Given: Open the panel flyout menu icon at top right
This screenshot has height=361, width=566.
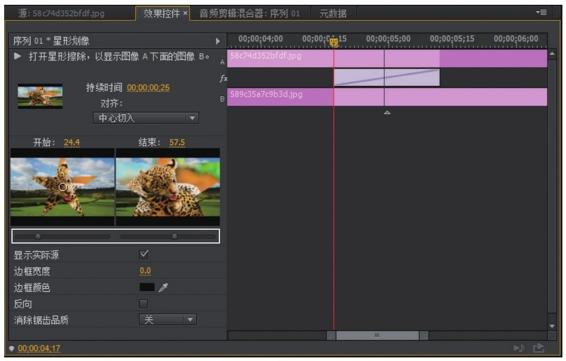Looking at the screenshot, I should click(x=541, y=12).
